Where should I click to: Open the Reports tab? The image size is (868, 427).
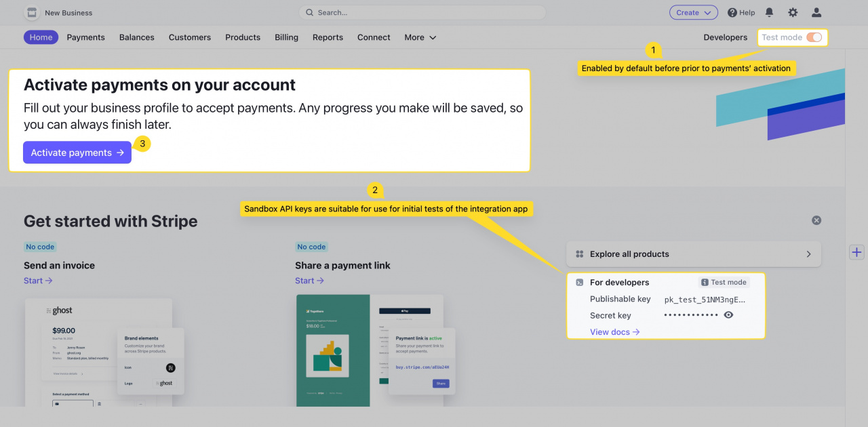328,37
